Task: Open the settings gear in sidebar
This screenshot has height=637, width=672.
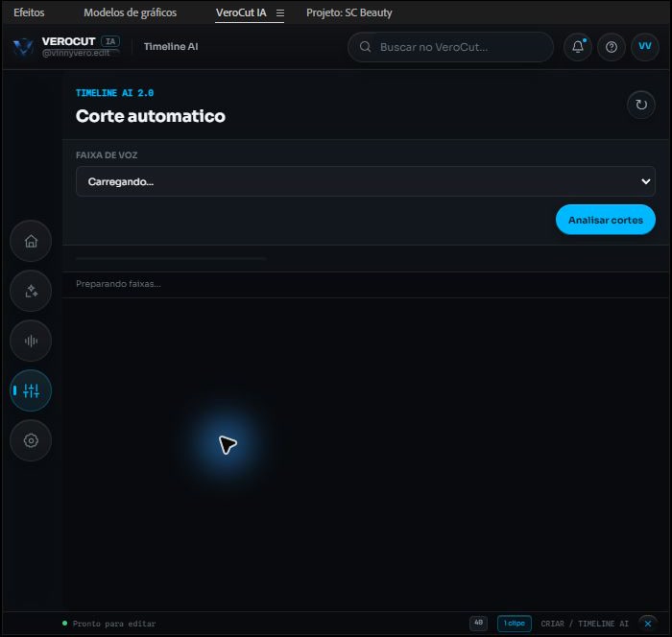Action: [x=31, y=440]
